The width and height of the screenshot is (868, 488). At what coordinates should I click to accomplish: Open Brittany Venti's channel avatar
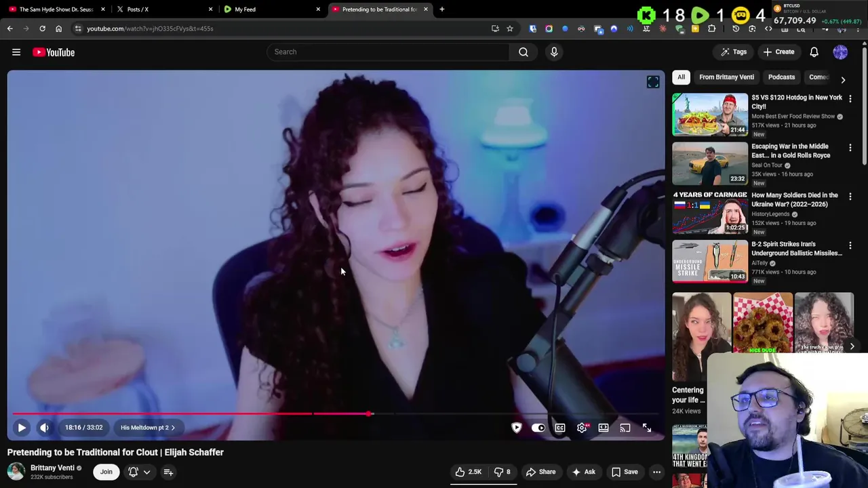16,472
